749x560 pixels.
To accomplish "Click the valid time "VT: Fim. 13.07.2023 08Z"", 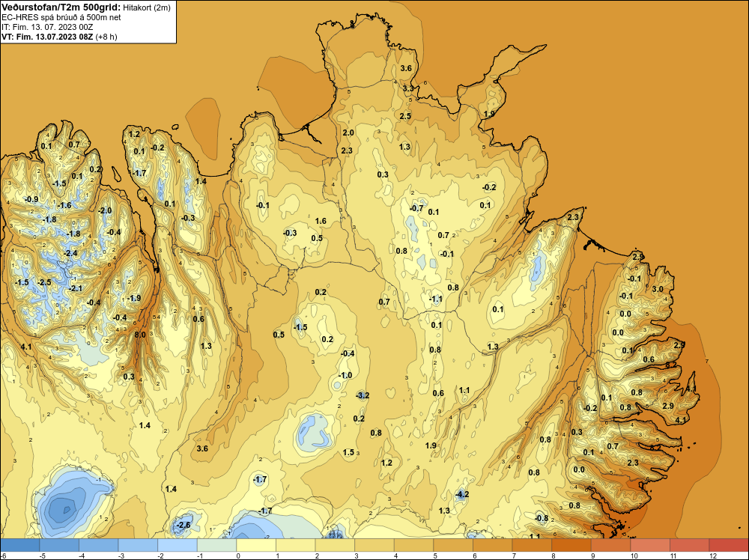I will [47, 37].
